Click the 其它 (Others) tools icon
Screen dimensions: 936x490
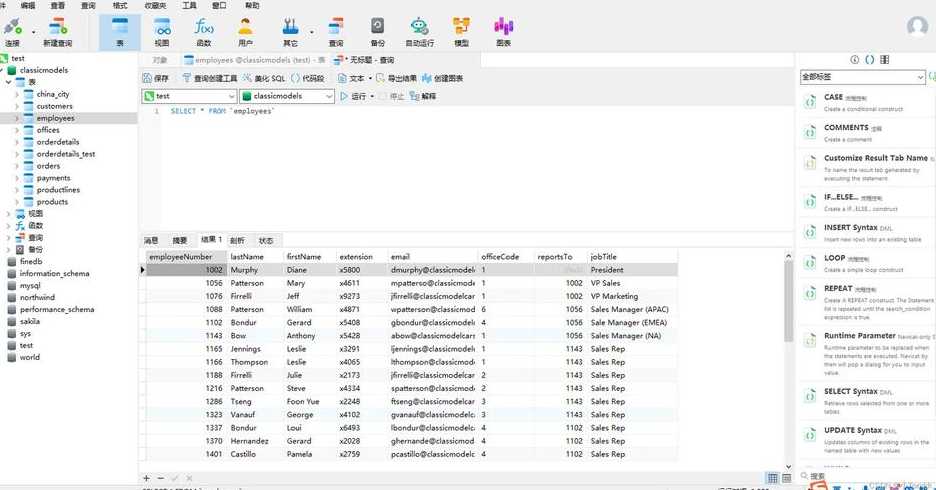[x=290, y=32]
